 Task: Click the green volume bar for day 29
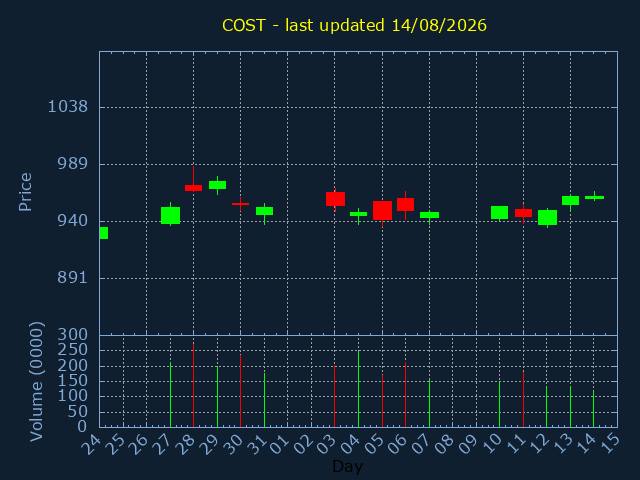click(218, 396)
